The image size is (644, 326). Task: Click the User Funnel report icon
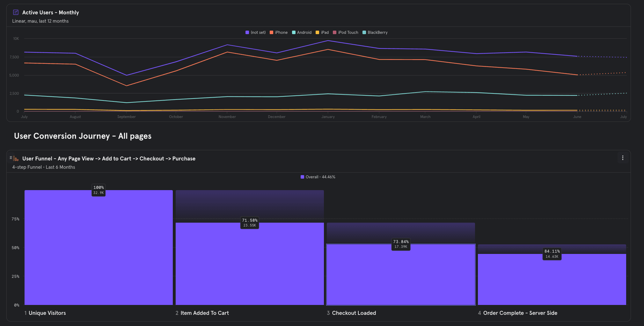click(x=15, y=159)
